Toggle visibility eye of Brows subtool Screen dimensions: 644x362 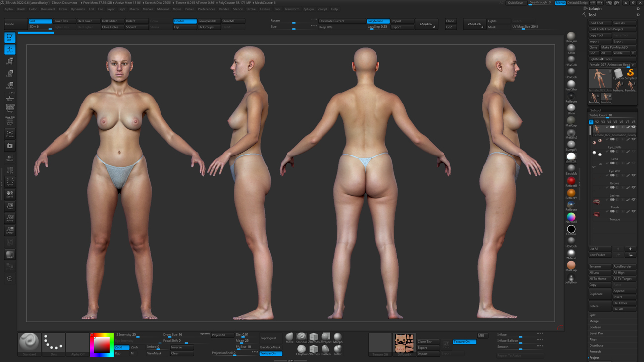(634, 175)
